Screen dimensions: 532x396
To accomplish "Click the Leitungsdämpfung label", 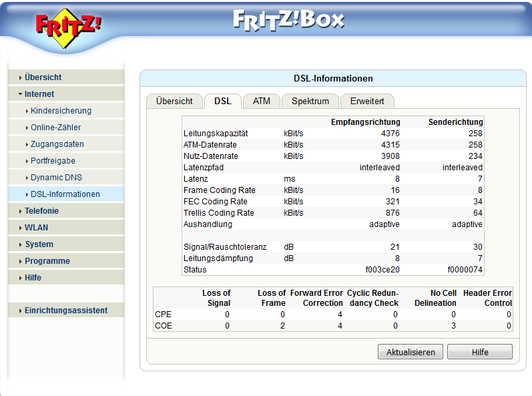I will pos(218,258).
